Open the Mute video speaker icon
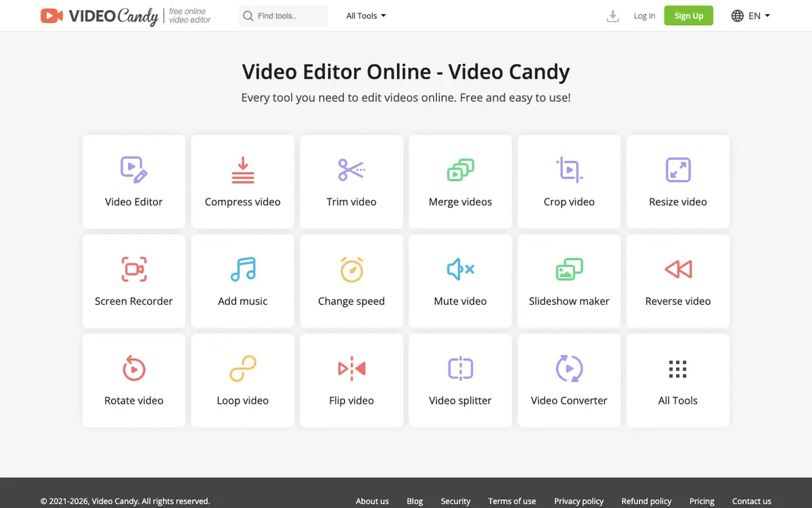 (461, 269)
